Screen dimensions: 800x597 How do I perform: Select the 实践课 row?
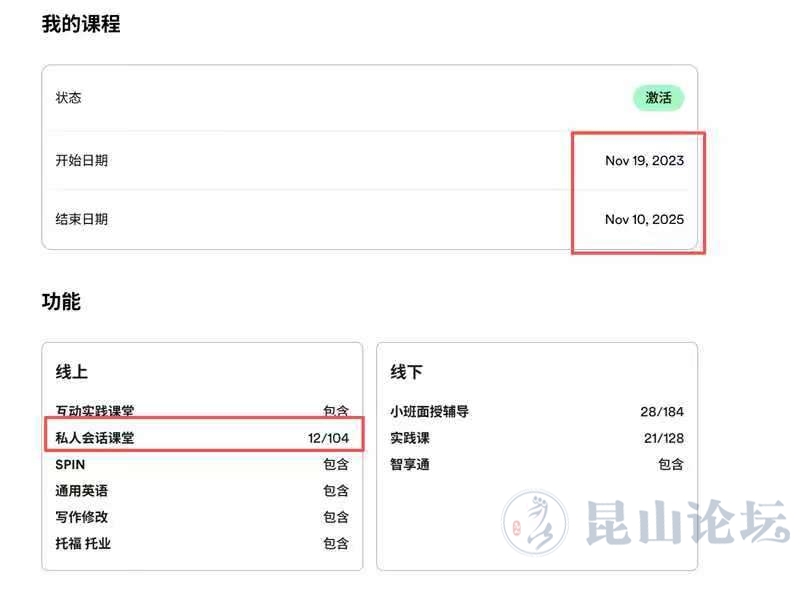[410, 438]
